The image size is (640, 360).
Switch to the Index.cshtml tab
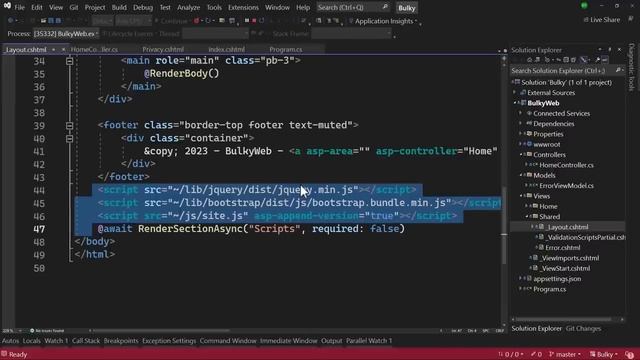point(227,49)
